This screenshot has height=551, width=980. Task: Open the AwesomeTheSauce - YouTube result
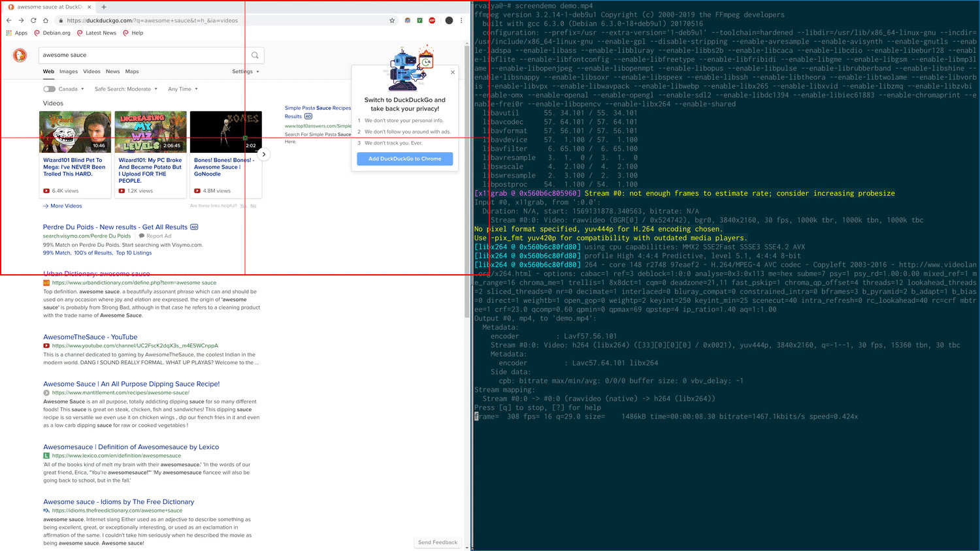click(x=90, y=337)
